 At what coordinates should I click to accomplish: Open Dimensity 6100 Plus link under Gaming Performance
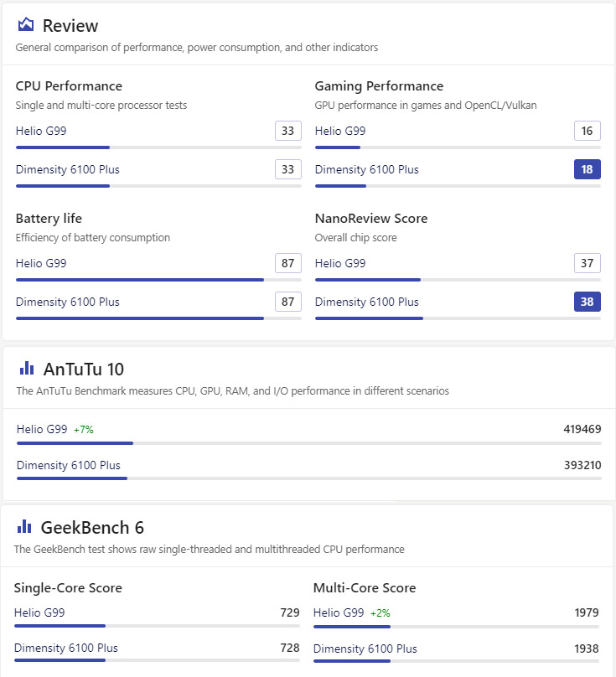click(x=367, y=169)
